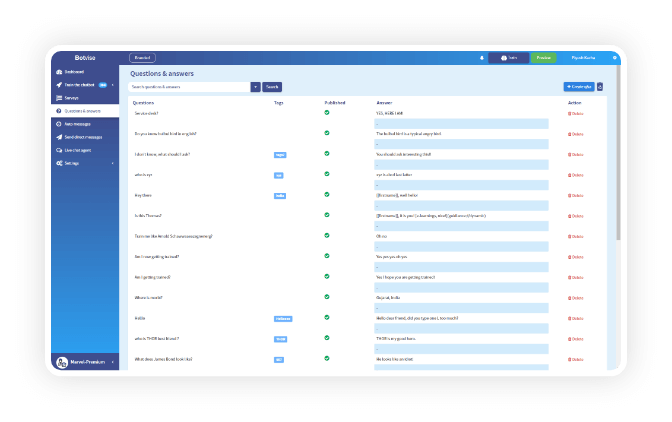Click the 'Published' column header
672x422 pixels.
[x=335, y=103]
